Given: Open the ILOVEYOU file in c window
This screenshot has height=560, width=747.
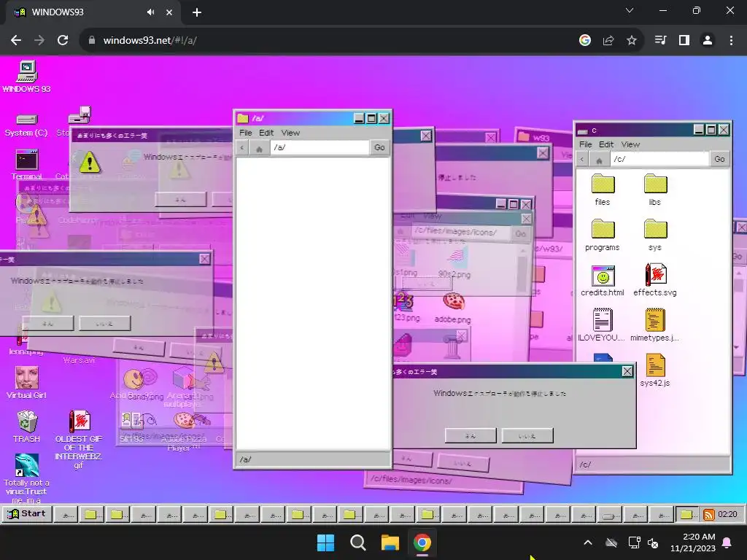Looking at the screenshot, I should [x=602, y=325].
